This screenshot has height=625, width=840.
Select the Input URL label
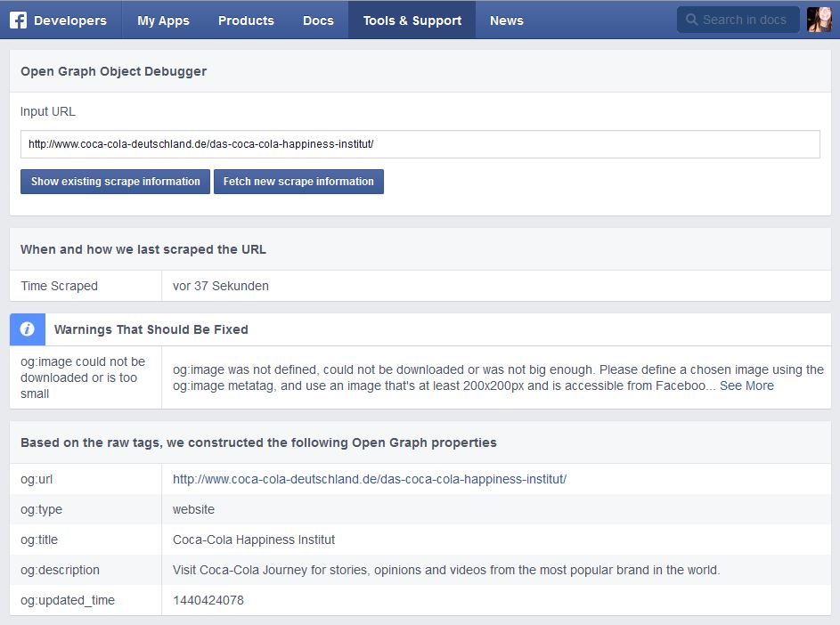[x=48, y=111]
